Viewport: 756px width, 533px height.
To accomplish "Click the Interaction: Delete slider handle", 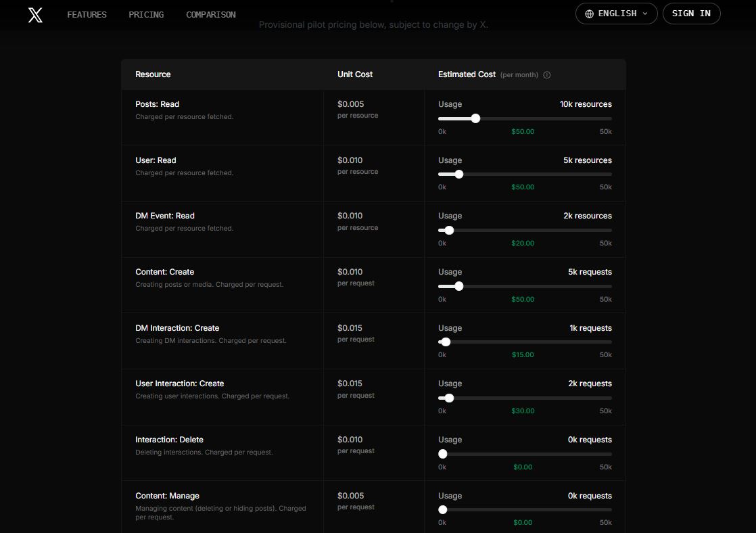I will [442, 454].
